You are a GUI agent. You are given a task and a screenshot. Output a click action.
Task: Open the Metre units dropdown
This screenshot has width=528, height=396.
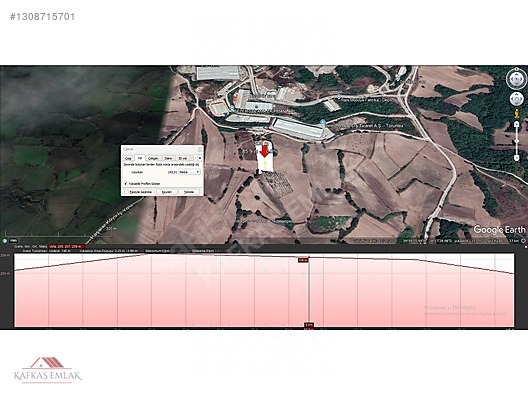[x=190, y=172]
